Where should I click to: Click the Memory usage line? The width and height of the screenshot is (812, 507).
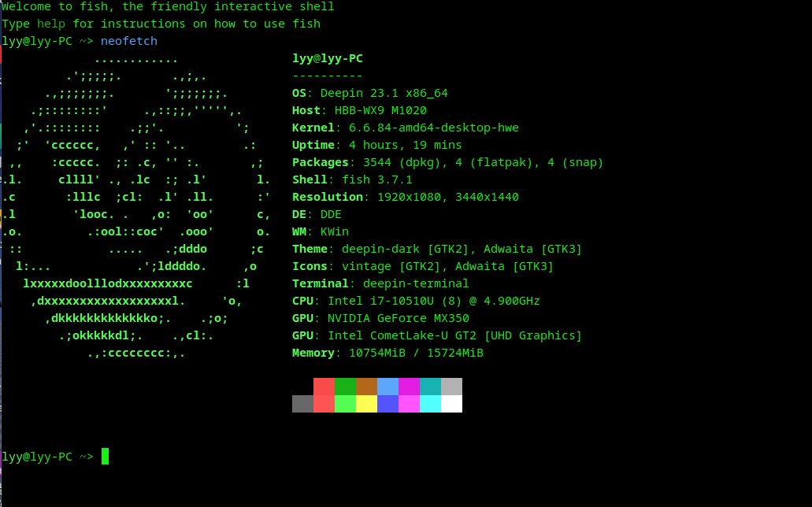point(387,353)
